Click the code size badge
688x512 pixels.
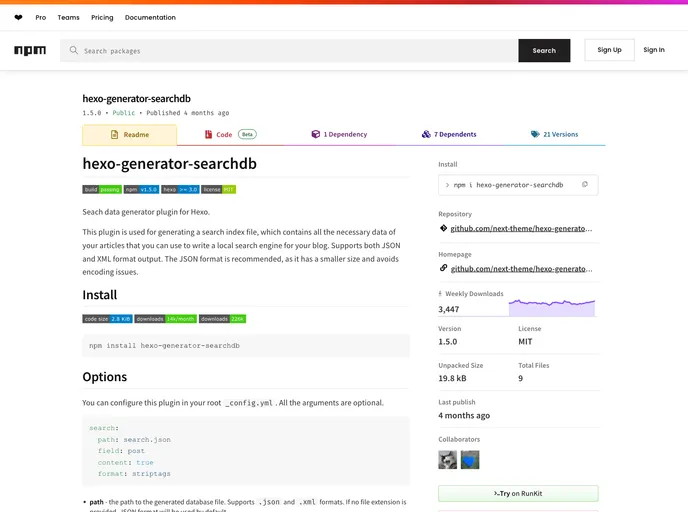coord(108,319)
